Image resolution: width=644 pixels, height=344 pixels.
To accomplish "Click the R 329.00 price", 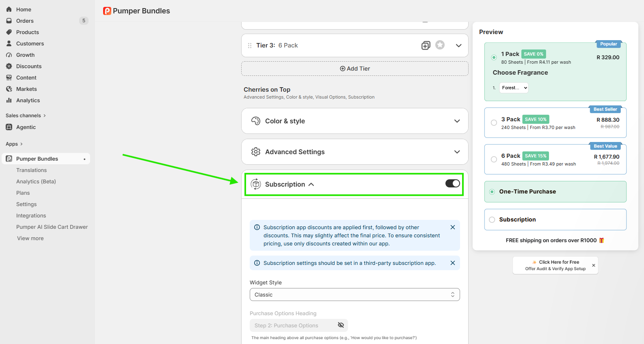I will click(608, 57).
